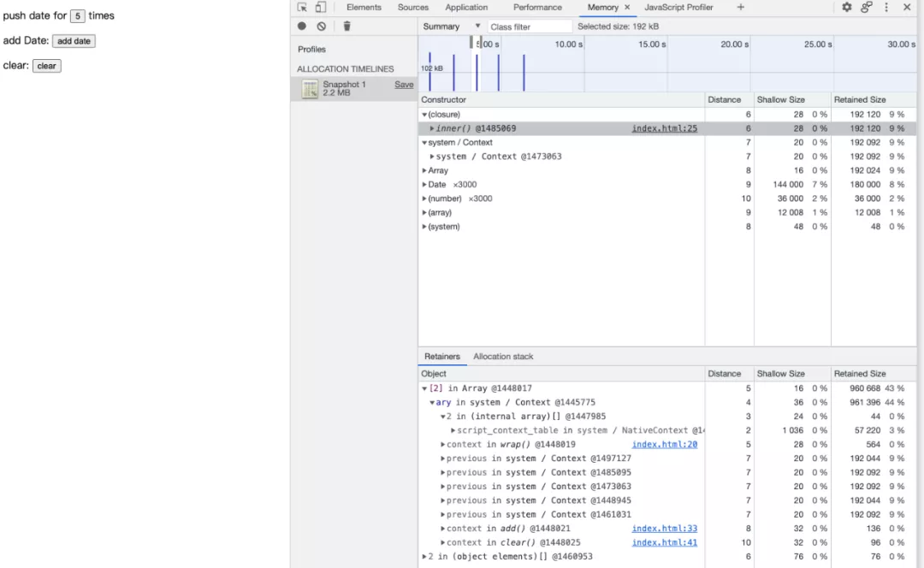Sort by Constructor column header
Screen dimensions: 924x568
click(561, 99)
